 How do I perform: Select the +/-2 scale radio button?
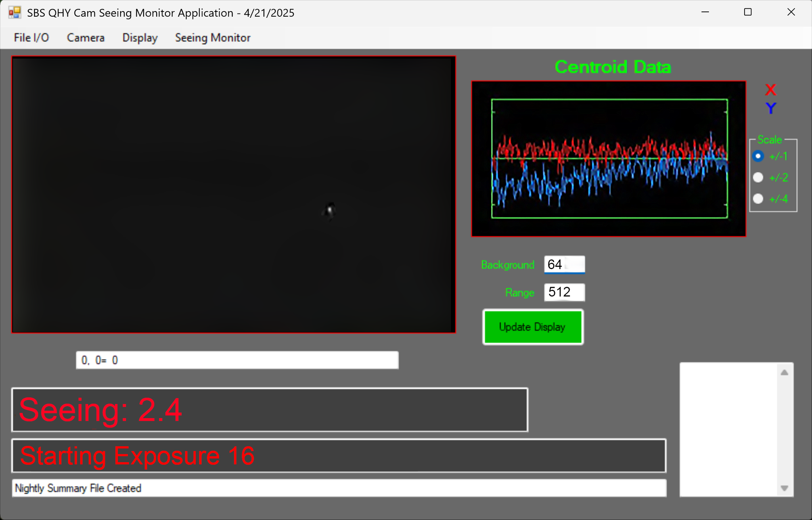tap(758, 177)
